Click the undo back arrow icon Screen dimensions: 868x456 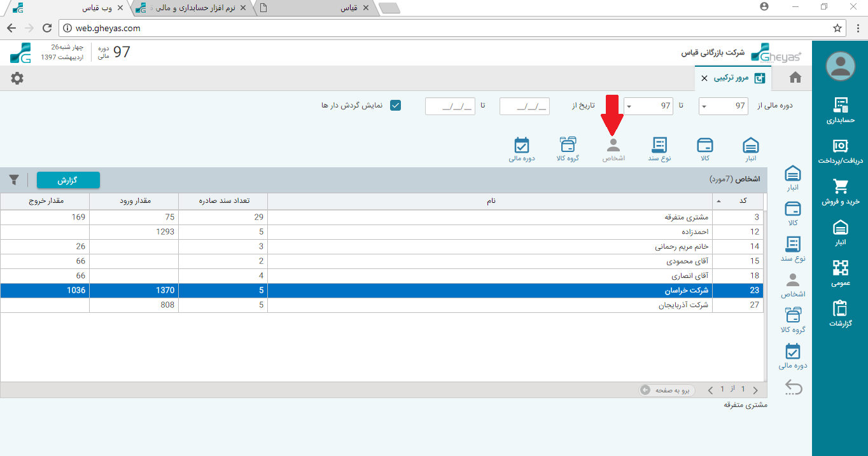click(x=793, y=387)
